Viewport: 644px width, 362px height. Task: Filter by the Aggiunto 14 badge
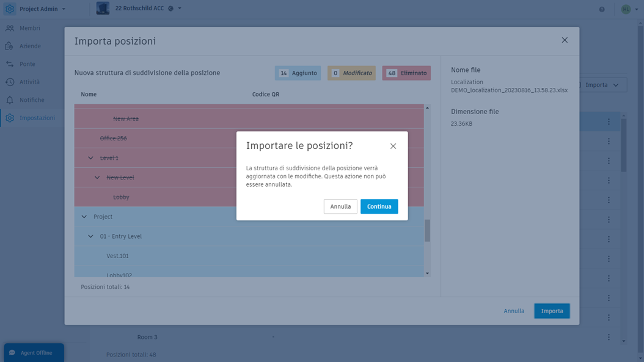298,73
